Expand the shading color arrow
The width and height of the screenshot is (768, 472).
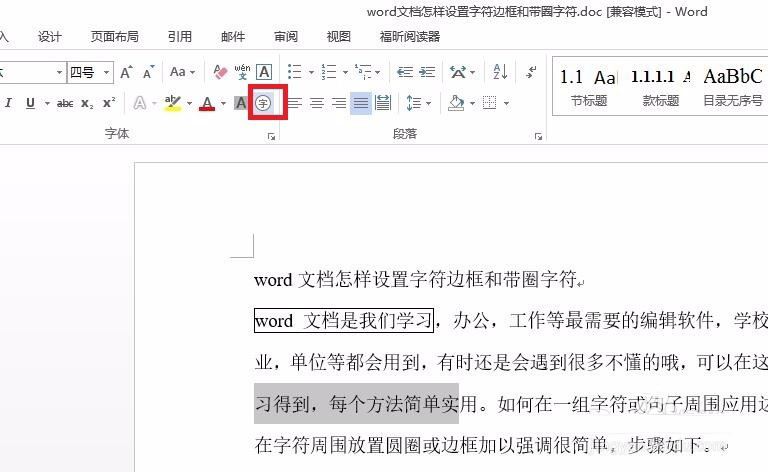pyautogui.click(x=472, y=103)
